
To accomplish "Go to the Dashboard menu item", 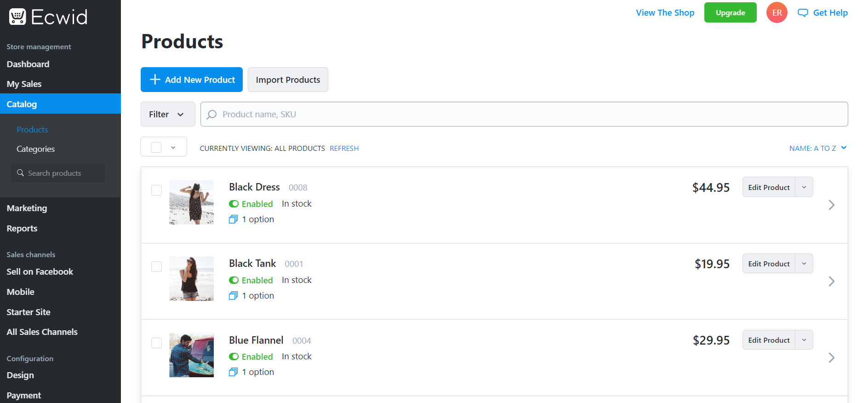I will coord(28,64).
